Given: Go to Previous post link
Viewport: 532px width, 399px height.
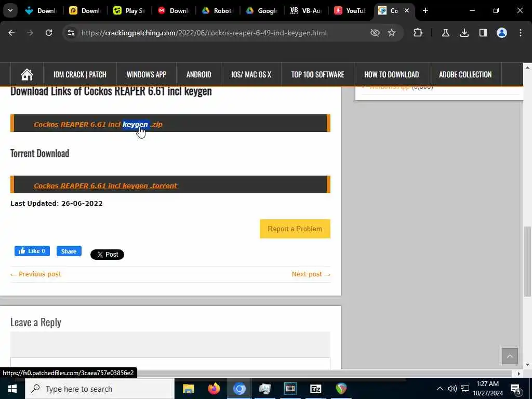Looking at the screenshot, I should [x=36, y=274].
